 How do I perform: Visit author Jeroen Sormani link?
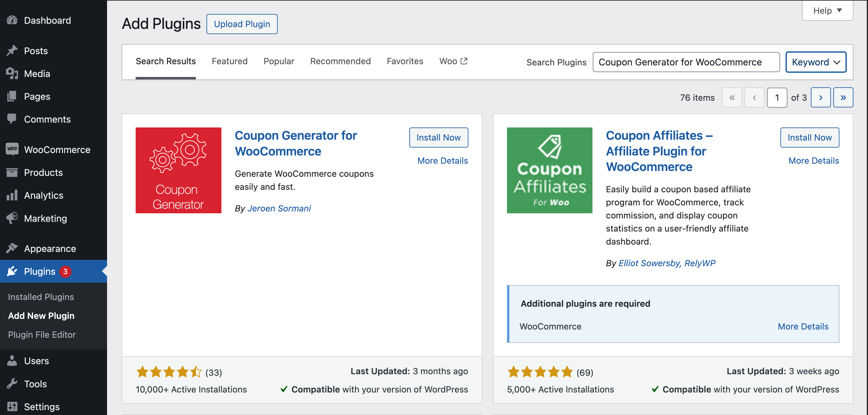click(279, 208)
